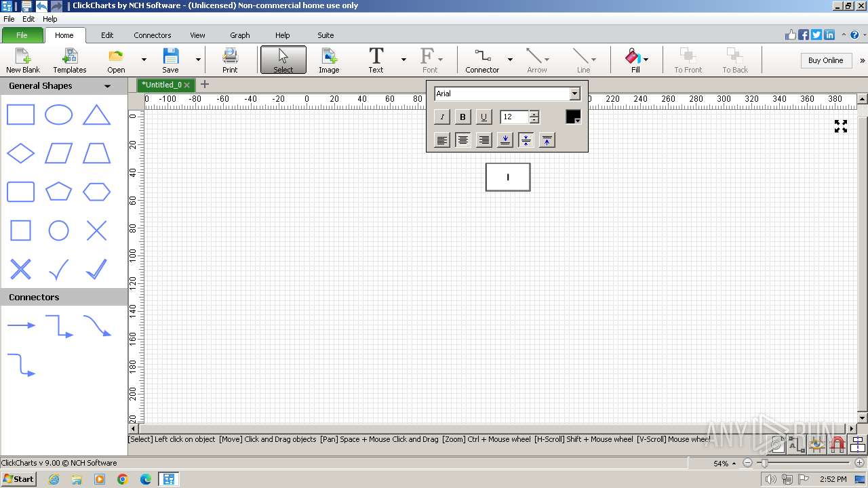Align text to top
Screen dimensions: 868x488
[x=547, y=140]
